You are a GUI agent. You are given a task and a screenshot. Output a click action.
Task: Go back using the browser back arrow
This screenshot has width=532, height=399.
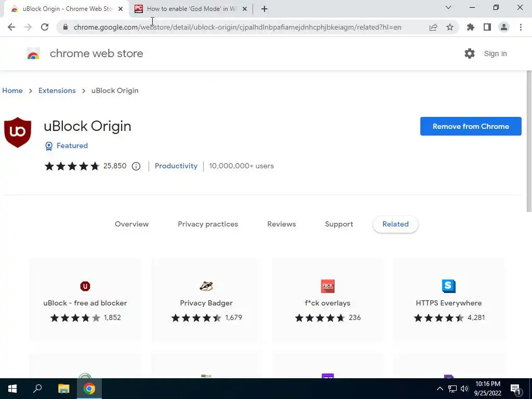pyautogui.click(x=11, y=27)
